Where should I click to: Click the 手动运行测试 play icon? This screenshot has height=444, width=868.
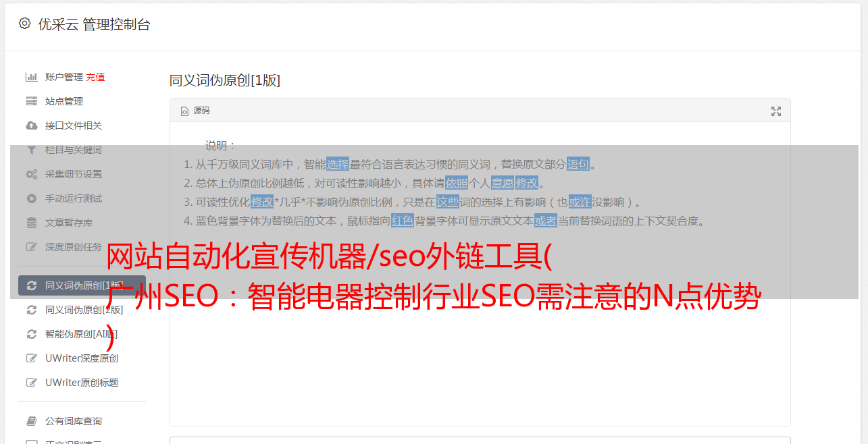point(31,198)
